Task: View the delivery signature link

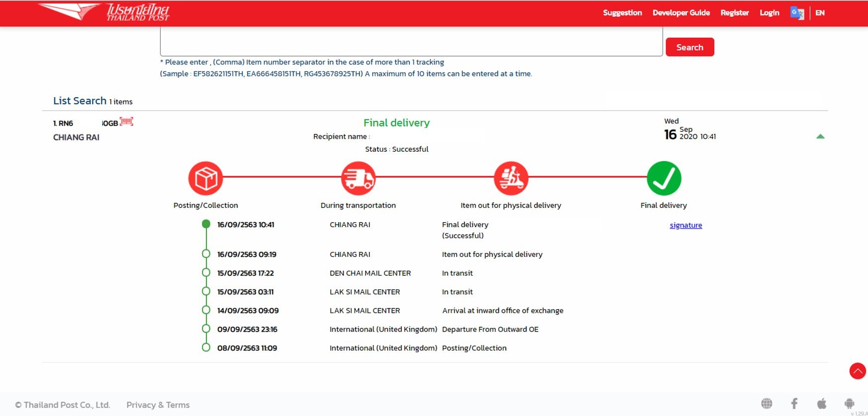Action: (x=685, y=225)
